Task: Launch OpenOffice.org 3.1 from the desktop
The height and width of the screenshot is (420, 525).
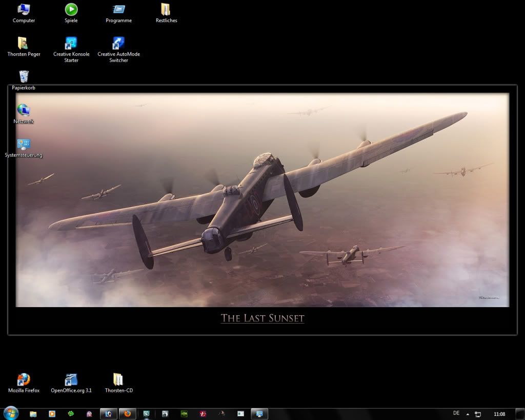Action: (x=71, y=380)
